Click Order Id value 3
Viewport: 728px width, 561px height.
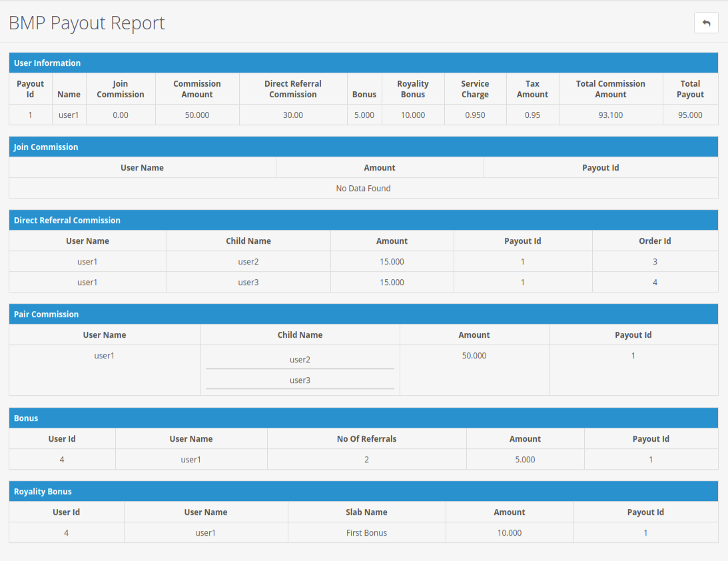click(x=655, y=262)
